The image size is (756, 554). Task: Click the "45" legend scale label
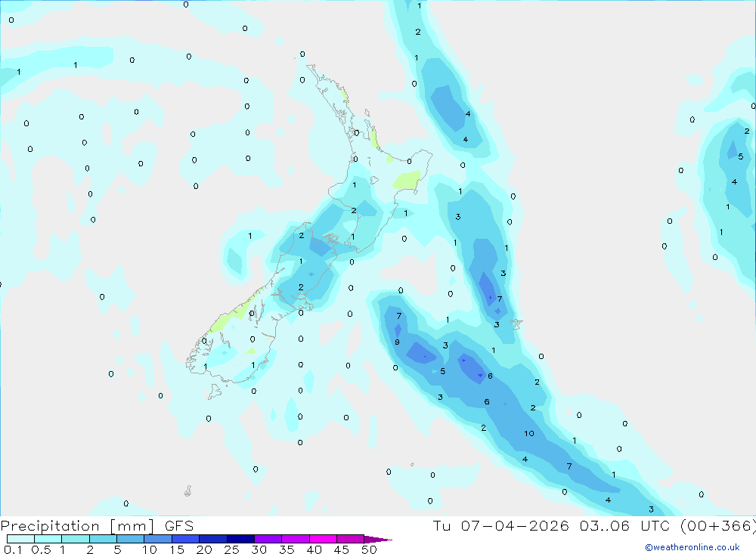pos(342,549)
